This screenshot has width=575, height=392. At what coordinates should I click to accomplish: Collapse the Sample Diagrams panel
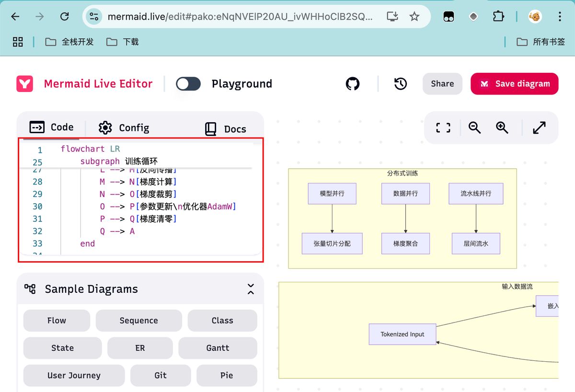pyautogui.click(x=251, y=289)
